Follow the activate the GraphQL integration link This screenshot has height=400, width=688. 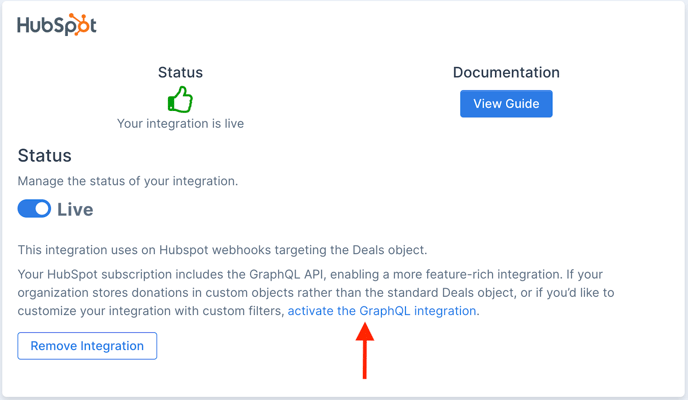click(x=382, y=311)
